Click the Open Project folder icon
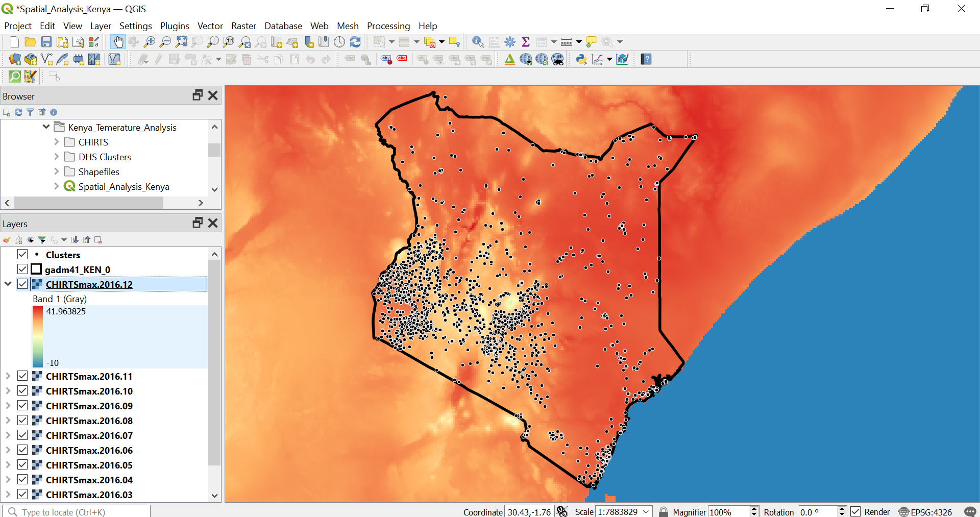This screenshot has height=517, width=980. click(x=31, y=42)
